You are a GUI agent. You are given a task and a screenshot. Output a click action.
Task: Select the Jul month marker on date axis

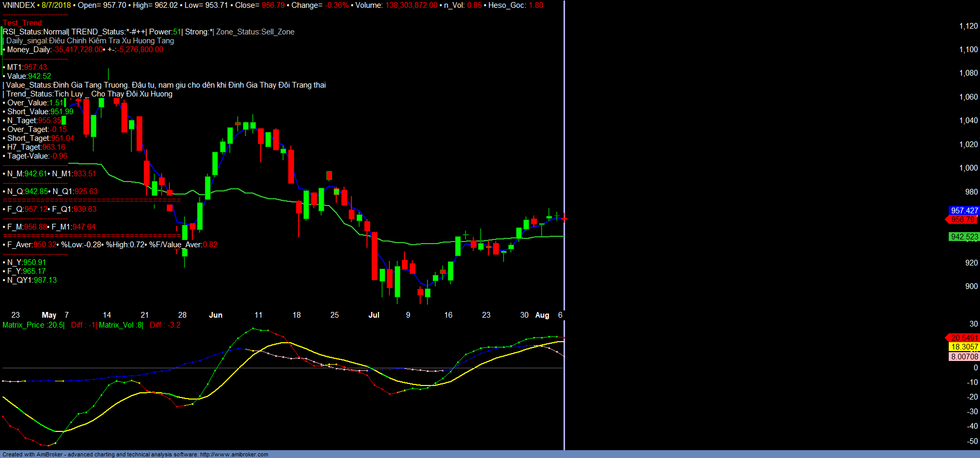pyautogui.click(x=374, y=315)
